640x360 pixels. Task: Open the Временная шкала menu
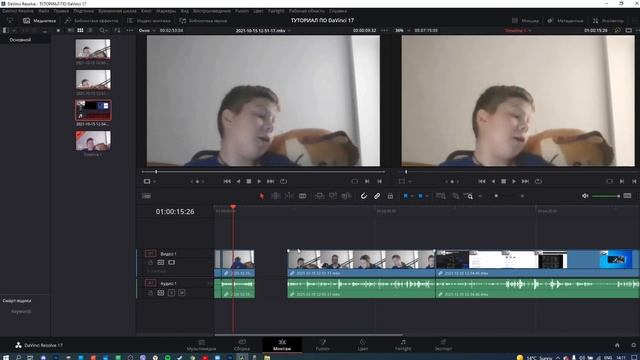118,11
